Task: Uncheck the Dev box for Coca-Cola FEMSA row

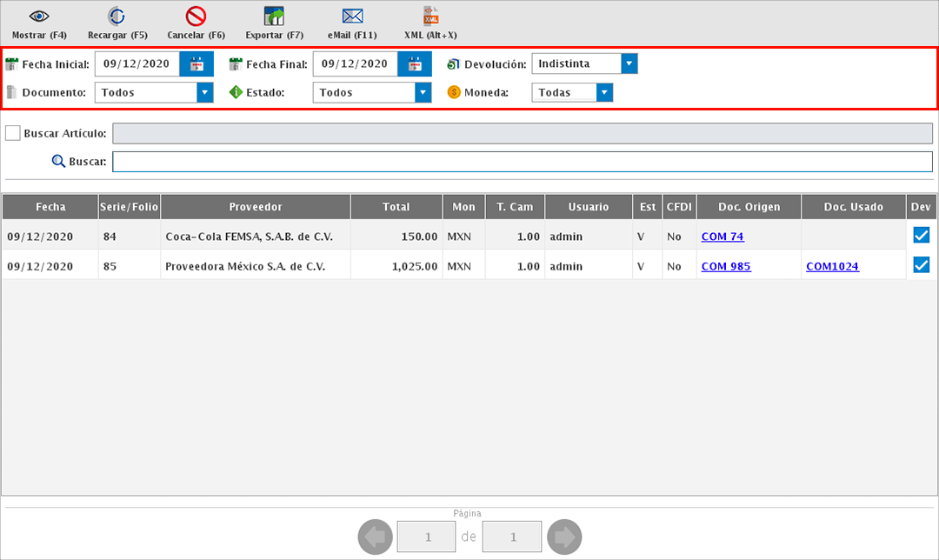Action: click(922, 235)
